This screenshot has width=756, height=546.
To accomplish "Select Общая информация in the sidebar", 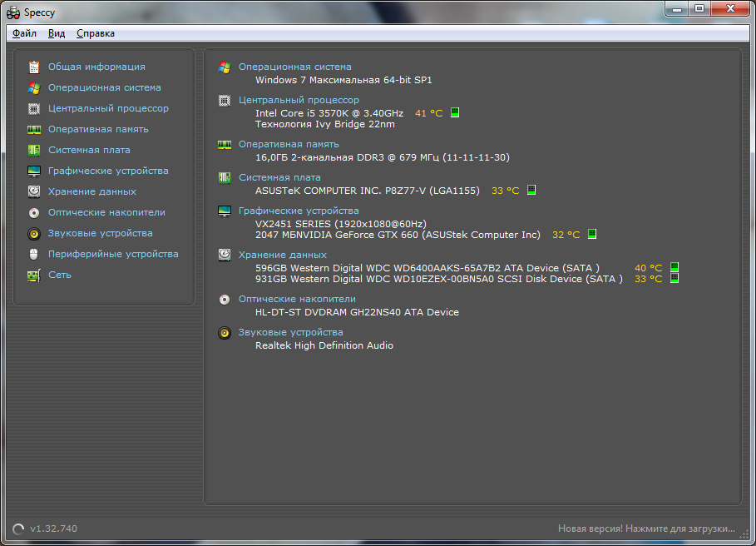I will tap(96, 67).
